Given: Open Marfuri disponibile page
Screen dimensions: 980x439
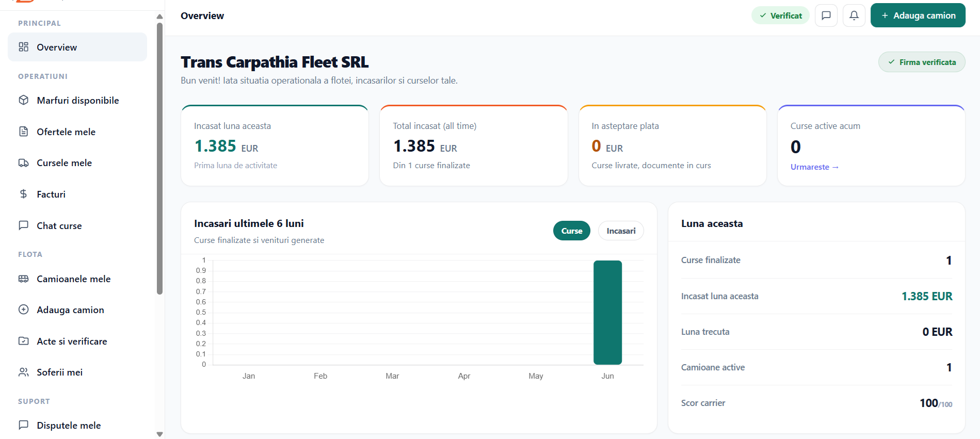Looking at the screenshot, I should pos(77,100).
